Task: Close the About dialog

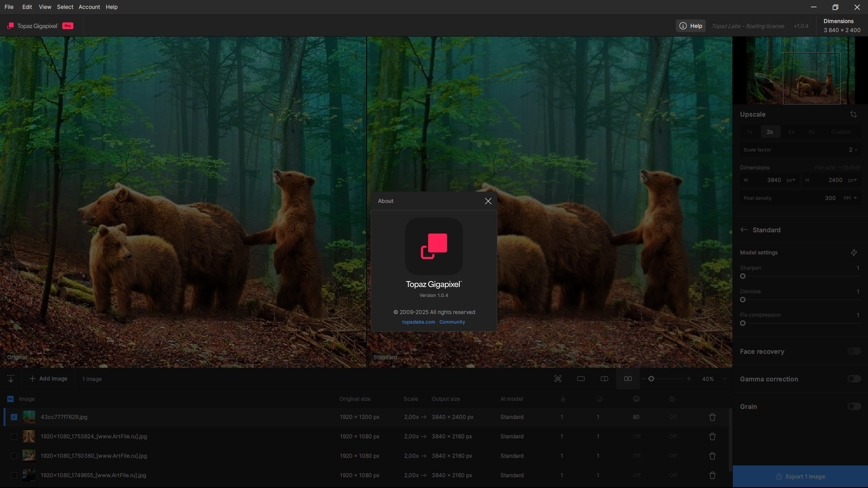Action: click(488, 201)
